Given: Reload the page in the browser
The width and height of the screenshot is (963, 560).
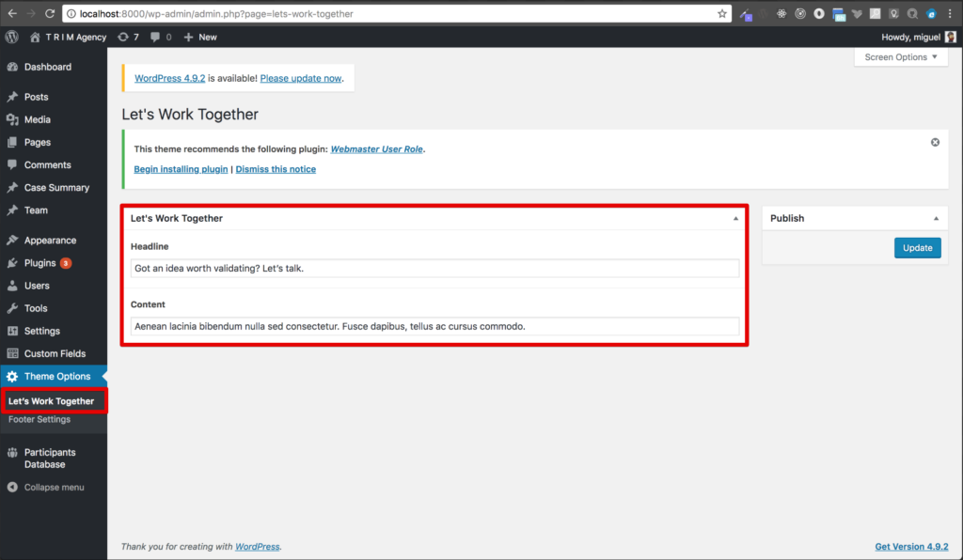Looking at the screenshot, I should coord(50,13).
